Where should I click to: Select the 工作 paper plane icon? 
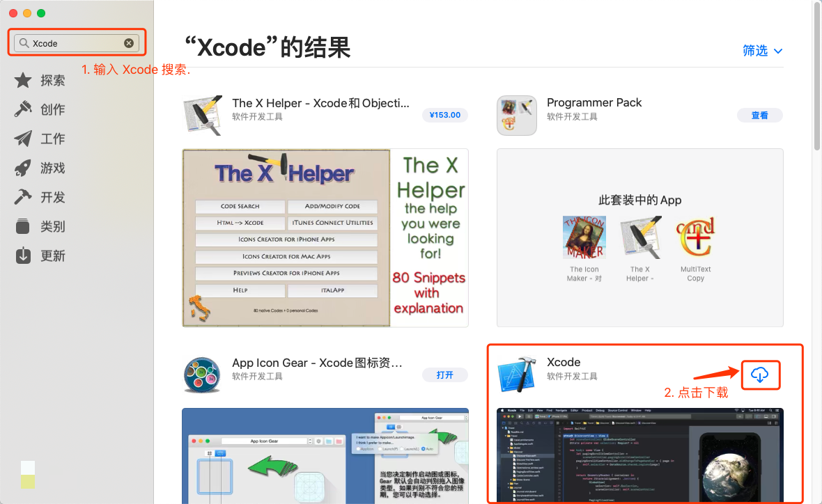point(22,139)
